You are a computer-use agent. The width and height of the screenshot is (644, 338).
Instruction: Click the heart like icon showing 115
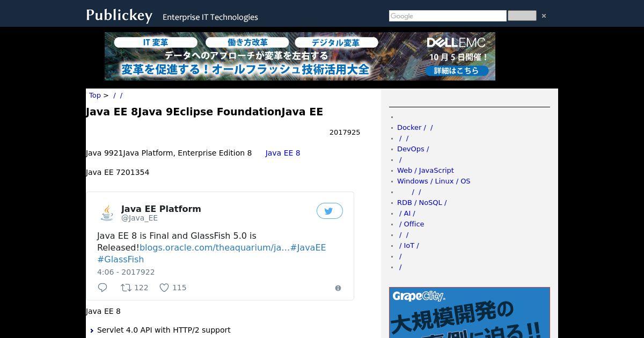(x=173, y=288)
